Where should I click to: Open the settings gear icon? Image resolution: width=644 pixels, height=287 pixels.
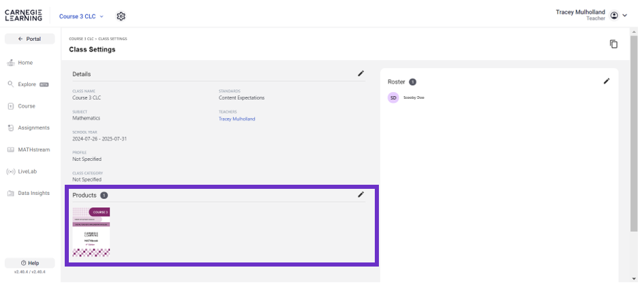(121, 16)
